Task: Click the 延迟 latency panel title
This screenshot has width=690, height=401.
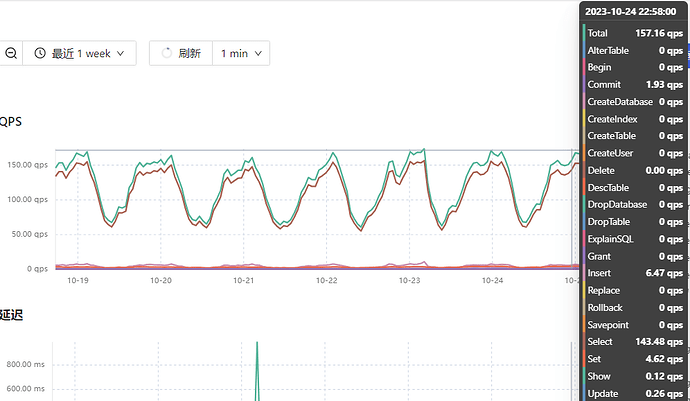Action: pyautogui.click(x=11, y=315)
